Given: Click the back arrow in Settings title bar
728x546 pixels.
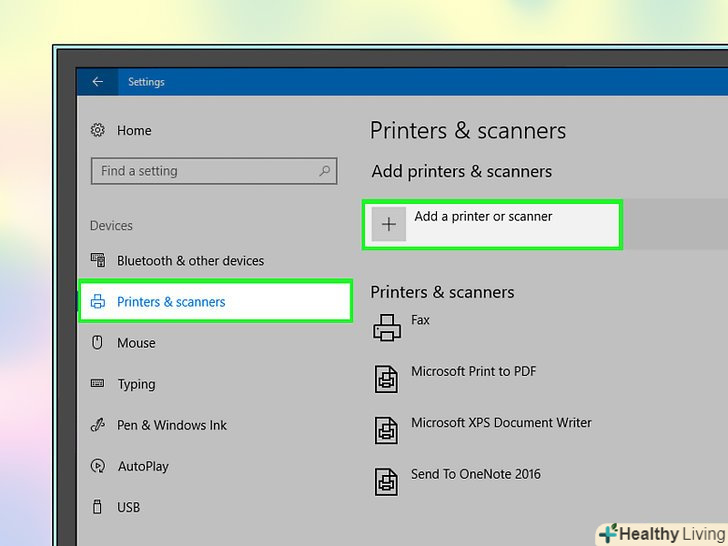Looking at the screenshot, I should coord(97,82).
